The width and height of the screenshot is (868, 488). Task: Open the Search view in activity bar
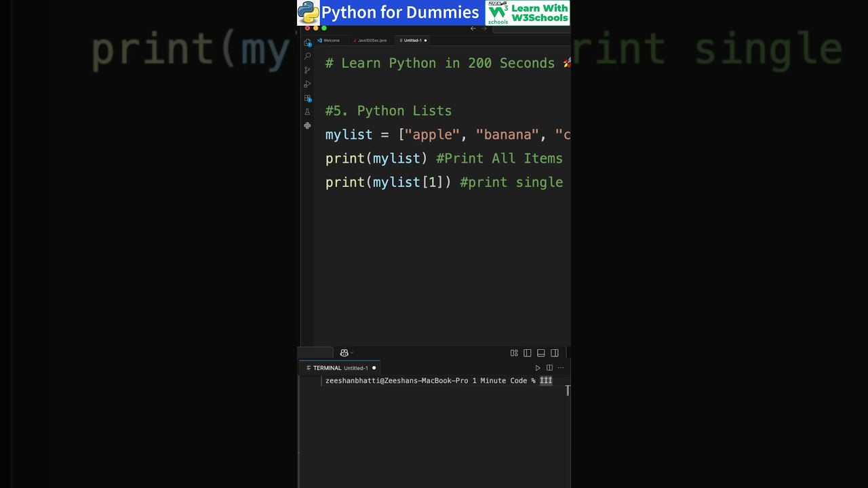[307, 56]
